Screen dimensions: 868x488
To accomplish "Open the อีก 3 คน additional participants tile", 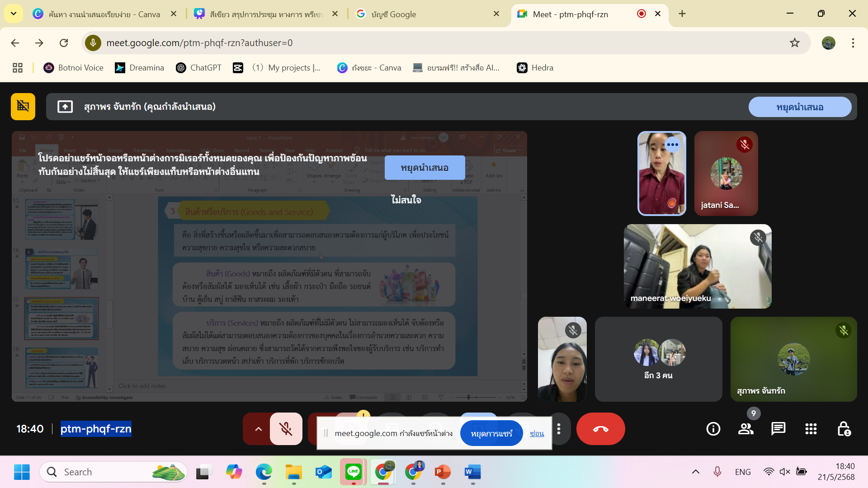I will [x=658, y=359].
